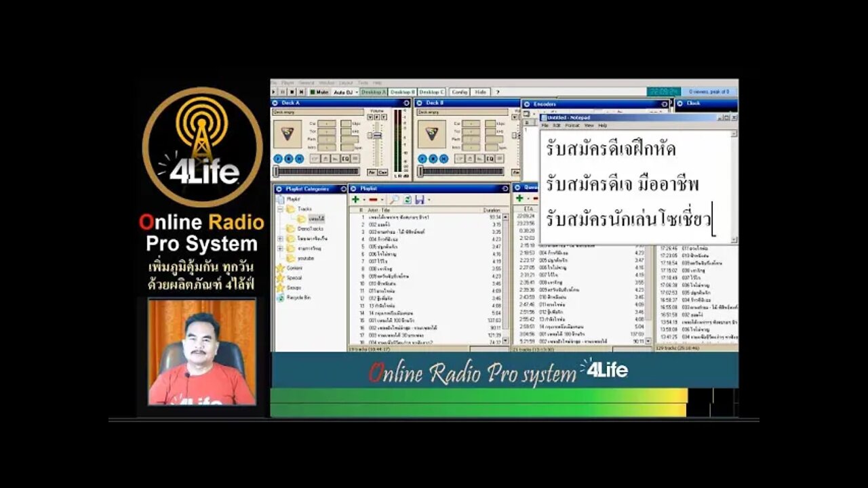Image resolution: width=868 pixels, height=488 pixels.
Task: Switch to the Desktop C tab
Action: [431, 92]
